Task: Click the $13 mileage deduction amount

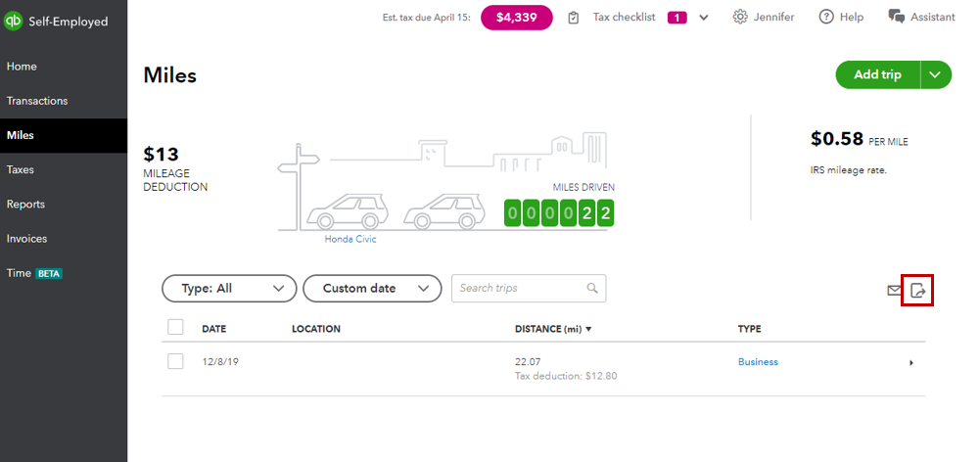Action: [162, 154]
